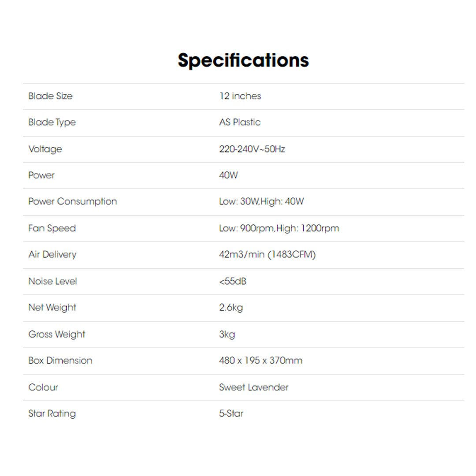The image size is (476, 476).
Task: Select the Blade Type row label
Action: [x=52, y=123]
